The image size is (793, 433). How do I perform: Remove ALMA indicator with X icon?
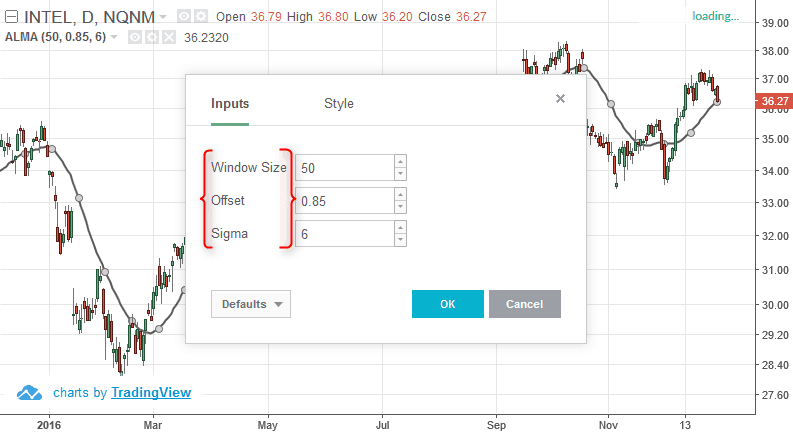click(169, 37)
